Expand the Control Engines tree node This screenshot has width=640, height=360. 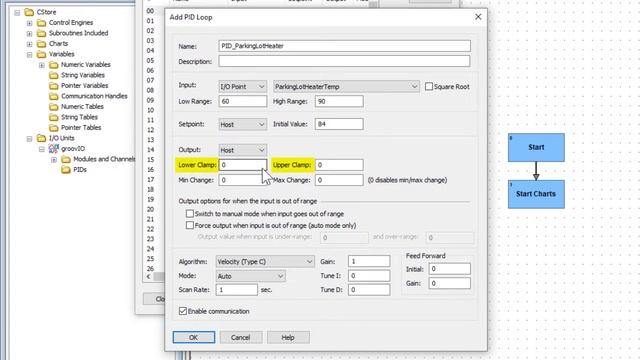point(29,23)
